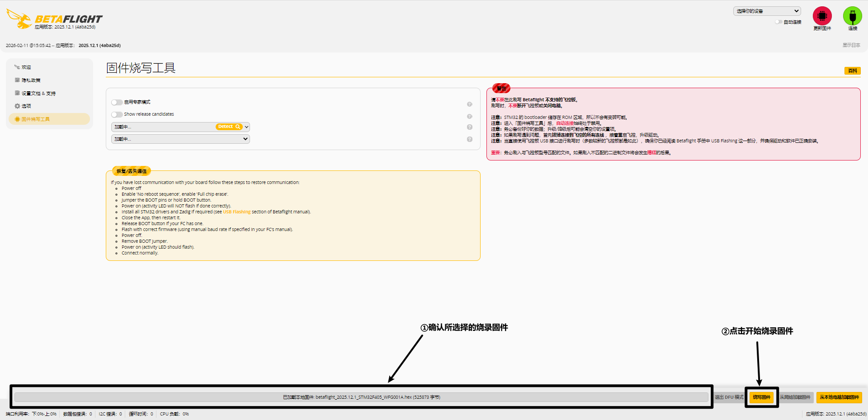Enable the 启用专家模式 toggle
The height and width of the screenshot is (420, 868).
point(117,102)
